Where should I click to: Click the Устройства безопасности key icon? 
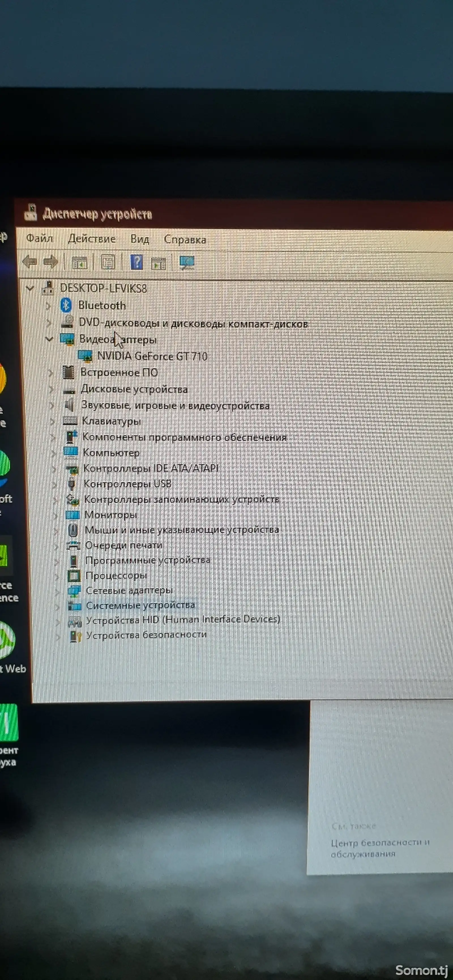click(75, 636)
